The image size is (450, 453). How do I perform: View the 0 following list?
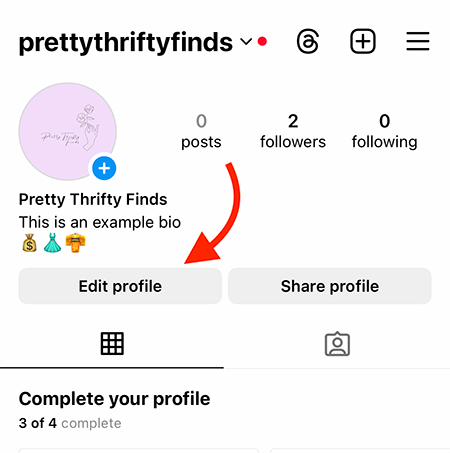[x=384, y=131]
